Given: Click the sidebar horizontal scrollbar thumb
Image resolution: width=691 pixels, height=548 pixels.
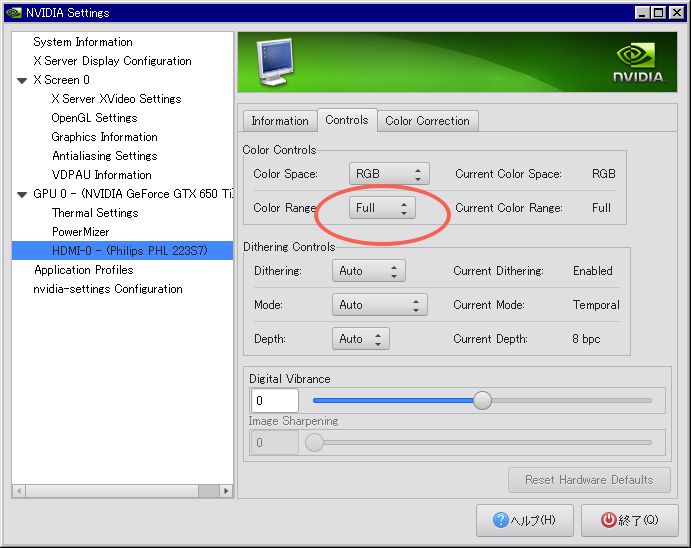Looking at the screenshot, I should (112, 491).
